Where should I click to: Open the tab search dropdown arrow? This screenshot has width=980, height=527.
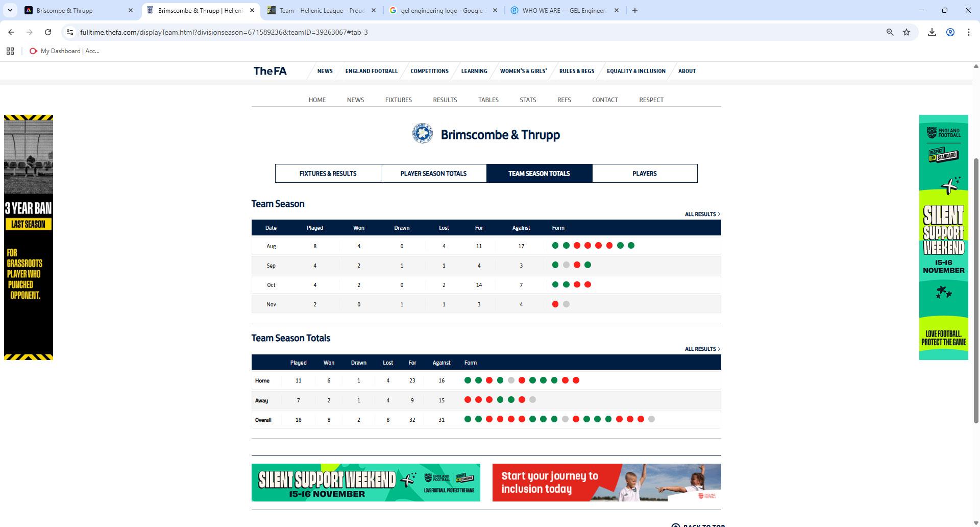point(10,10)
